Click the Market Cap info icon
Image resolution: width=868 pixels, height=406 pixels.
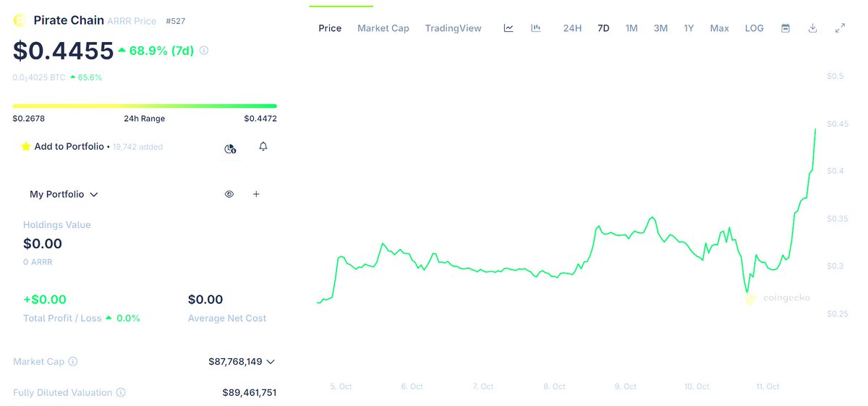click(73, 361)
